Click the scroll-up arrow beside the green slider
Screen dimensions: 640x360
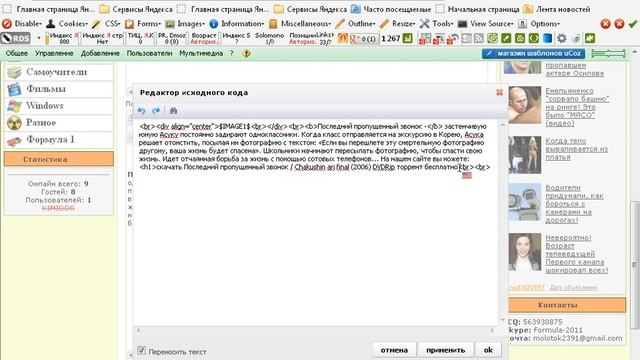coord(634,52)
